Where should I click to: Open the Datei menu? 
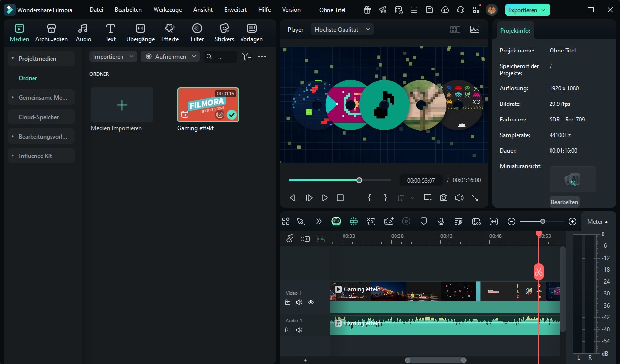[x=96, y=10]
